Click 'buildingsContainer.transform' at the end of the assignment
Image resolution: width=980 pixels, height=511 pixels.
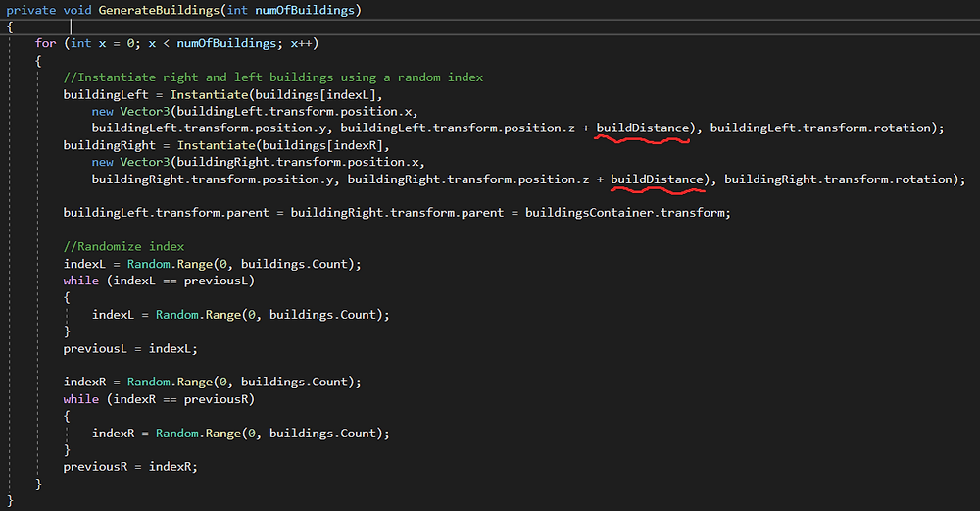coord(625,213)
